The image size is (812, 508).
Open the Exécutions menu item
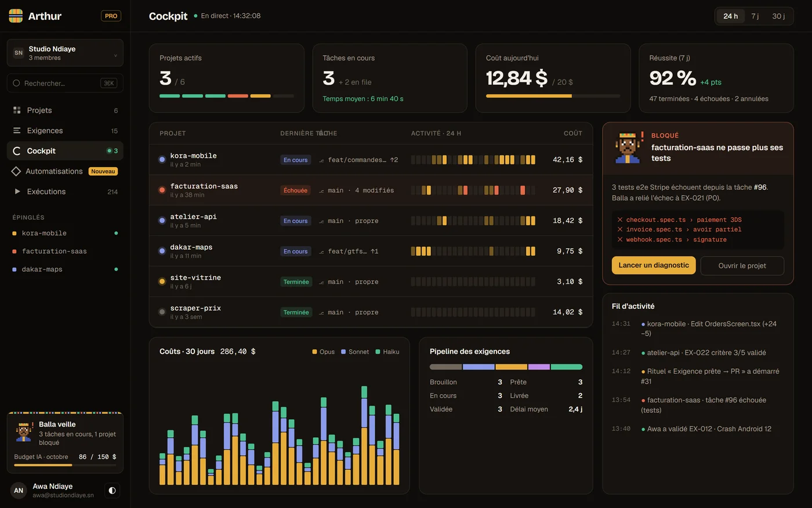coord(65,192)
